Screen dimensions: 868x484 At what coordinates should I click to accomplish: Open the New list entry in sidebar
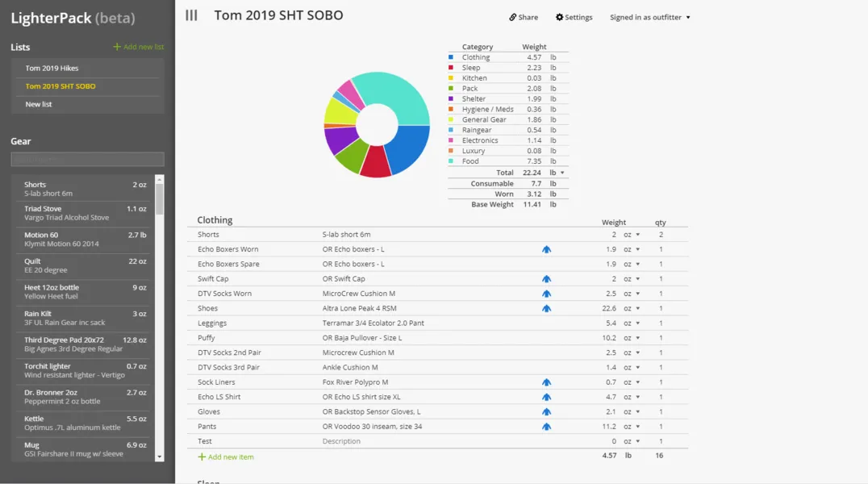[x=39, y=104]
